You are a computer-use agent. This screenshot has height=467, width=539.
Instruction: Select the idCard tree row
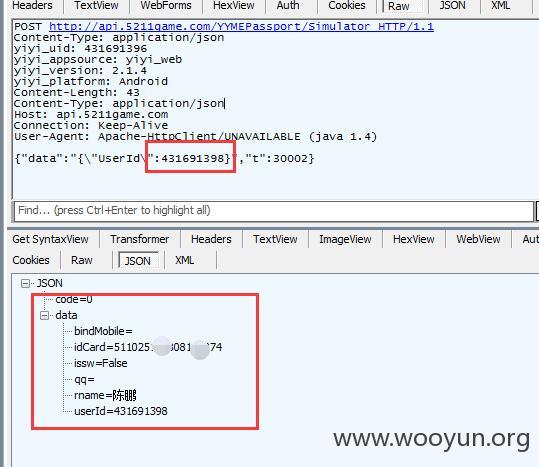pos(148,347)
